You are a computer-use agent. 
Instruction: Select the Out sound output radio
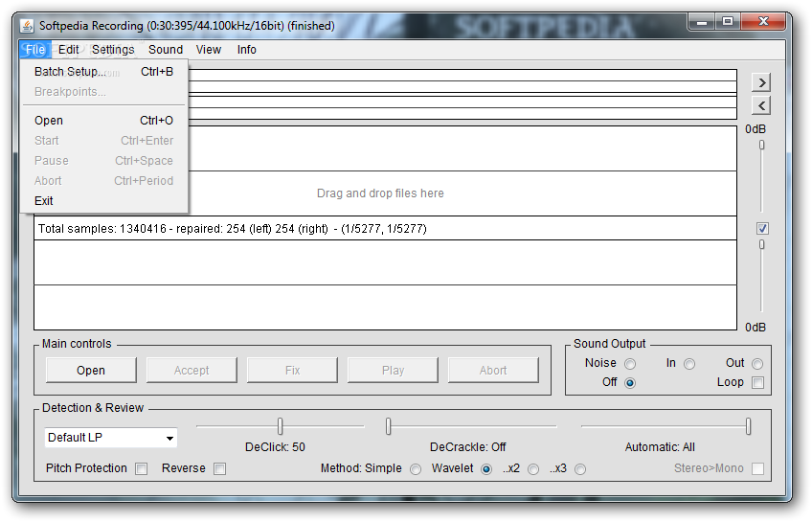pos(757,364)
